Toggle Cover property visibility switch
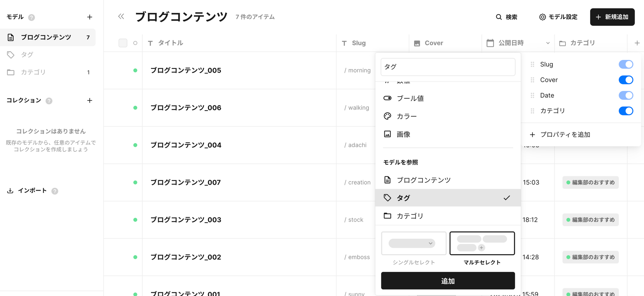Screen dimensions: 644x296 click(x=626, y=80)
